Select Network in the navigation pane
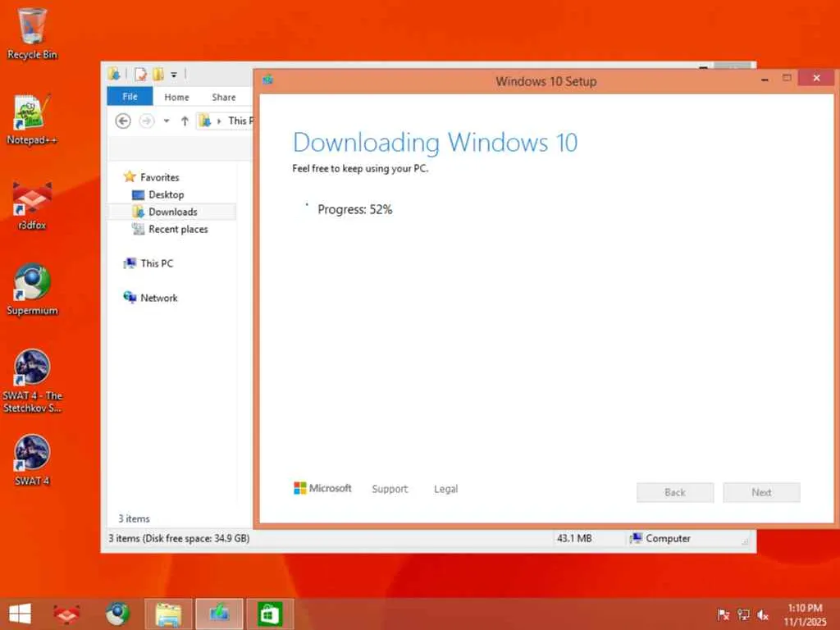840x630 pixels. coord(159,298)
